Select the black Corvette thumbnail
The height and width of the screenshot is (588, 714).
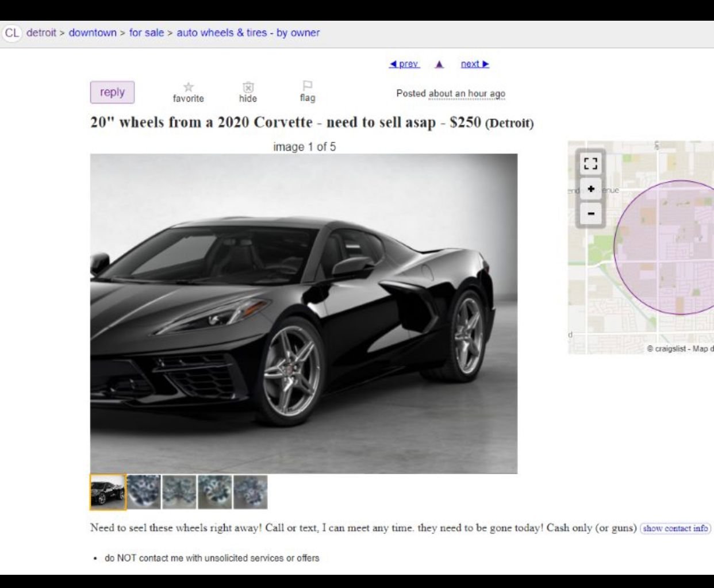coord(108,492)
